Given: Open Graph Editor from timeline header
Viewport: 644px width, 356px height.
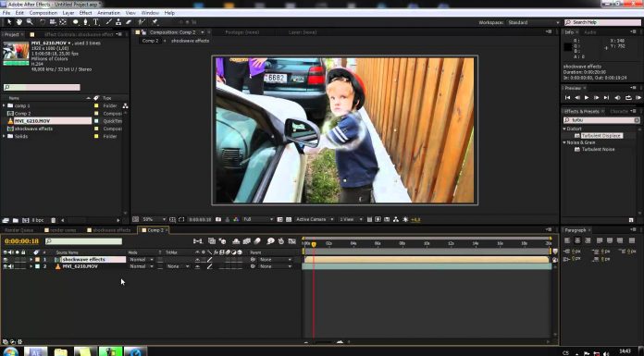Looking at the screenshot, I should point(292,241).
